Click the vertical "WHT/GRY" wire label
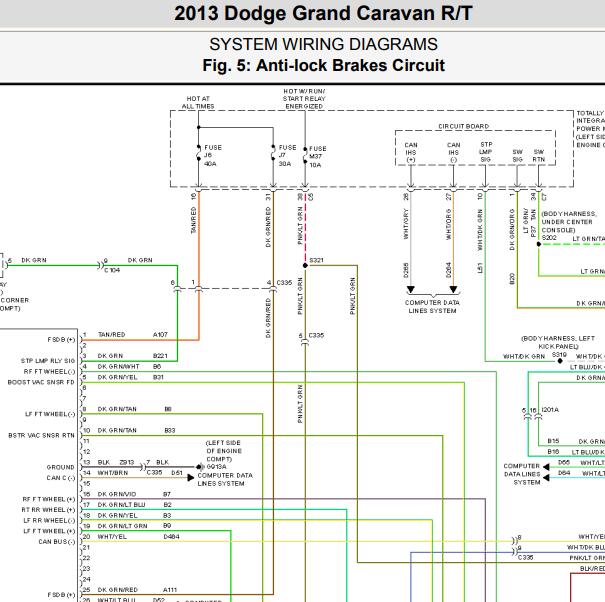This screenshot has height=602, width=605. [x=406, y=224]
